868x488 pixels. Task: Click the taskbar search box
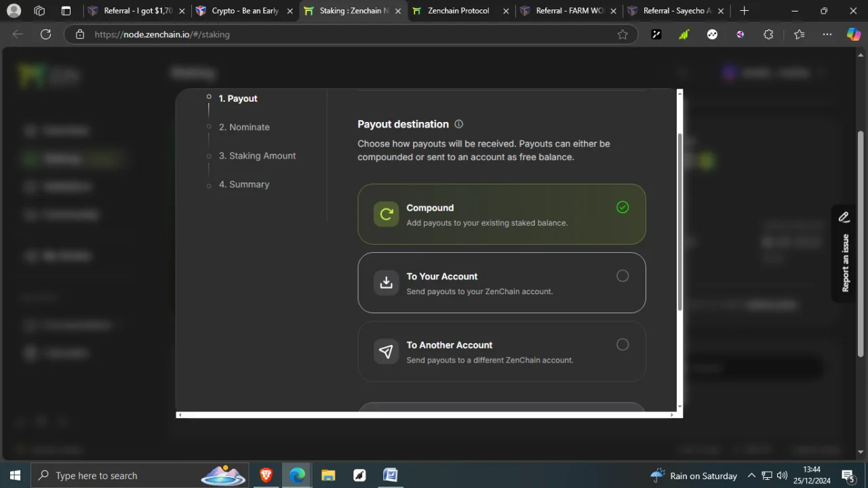[x=141, y=475]
